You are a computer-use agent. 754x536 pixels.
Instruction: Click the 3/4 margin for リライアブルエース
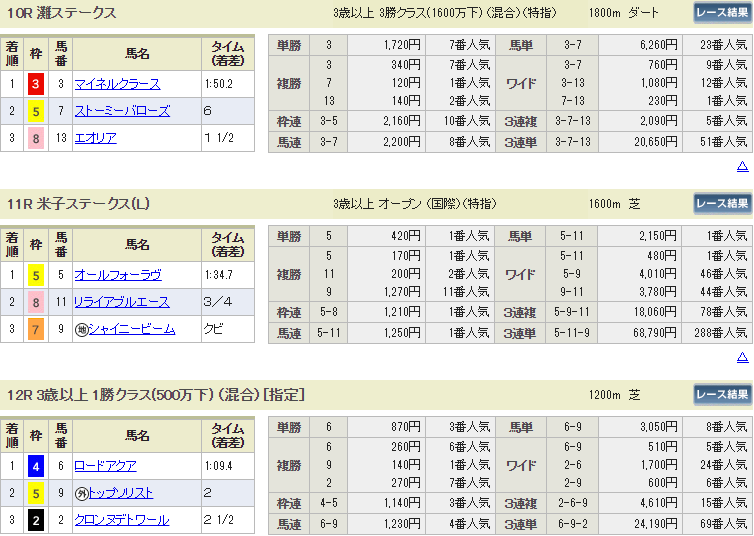click(x=218, y=302)
